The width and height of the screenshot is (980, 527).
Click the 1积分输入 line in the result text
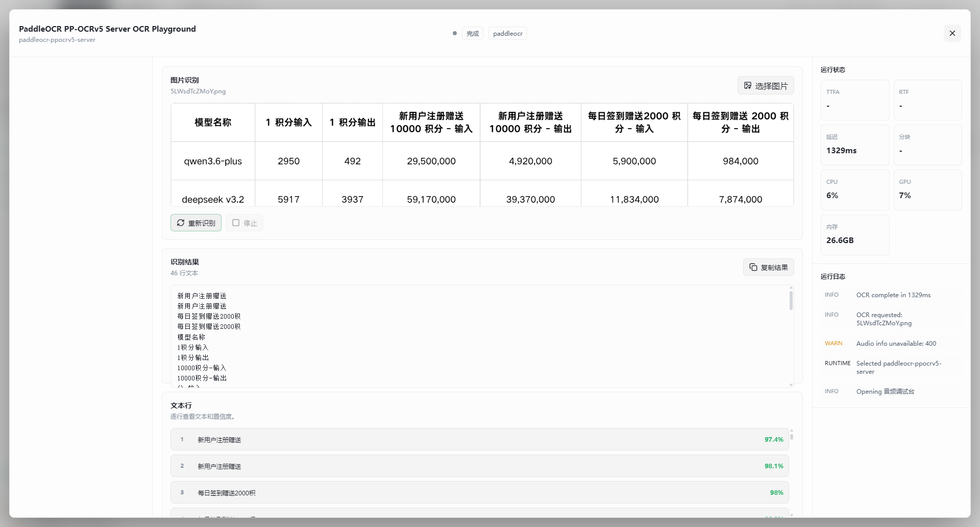click(x=193, y=347)
